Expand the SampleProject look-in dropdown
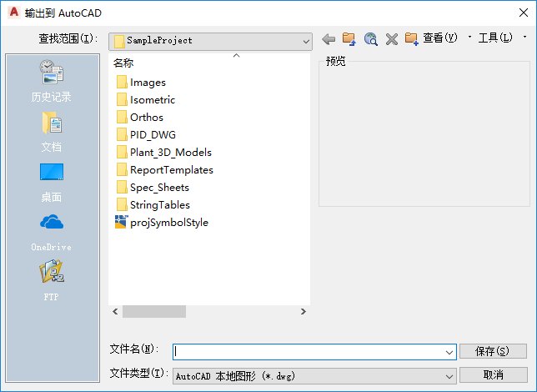The height and width of the screenshot is (392, 537). [306, 42]
